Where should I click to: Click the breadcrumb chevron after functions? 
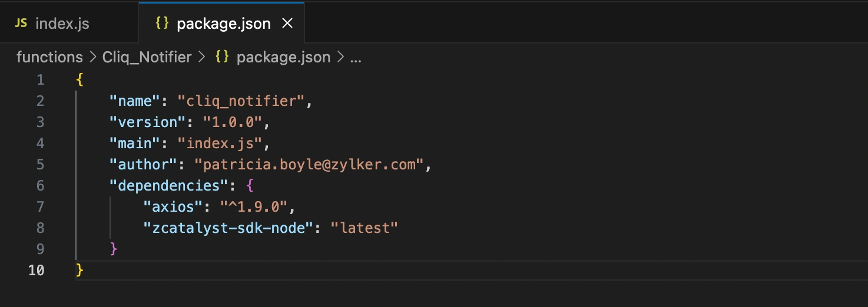coord(92,58)
